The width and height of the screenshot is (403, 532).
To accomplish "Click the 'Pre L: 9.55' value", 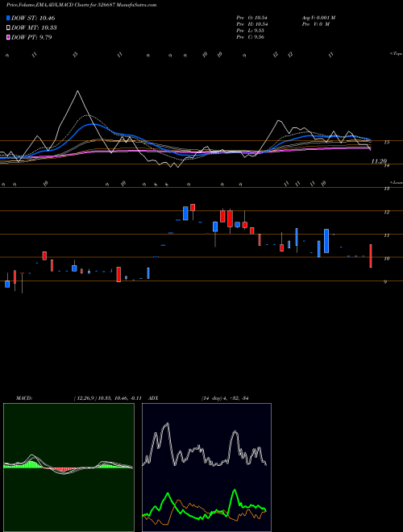I will click(251, 31).
